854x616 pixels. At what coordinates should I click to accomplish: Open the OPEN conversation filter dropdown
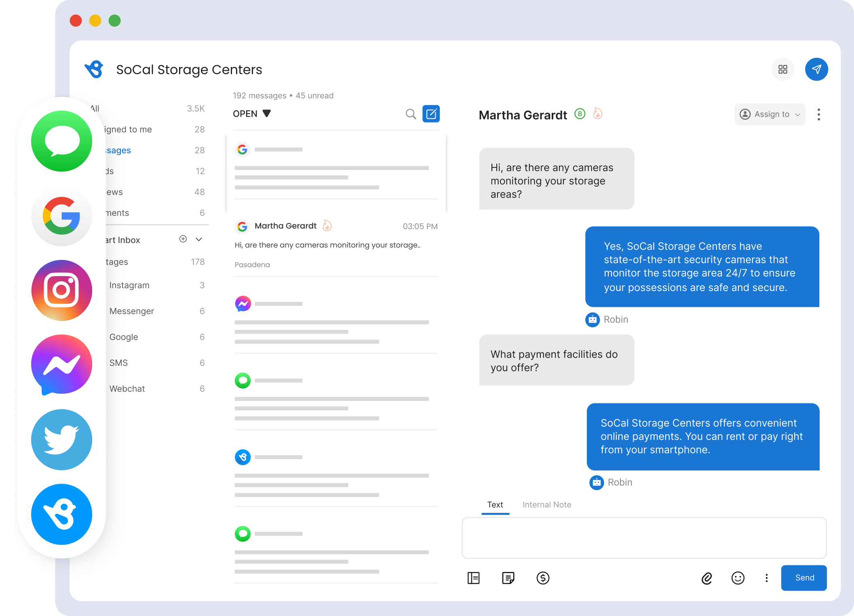pyautogui.click(x=251, y=114)
